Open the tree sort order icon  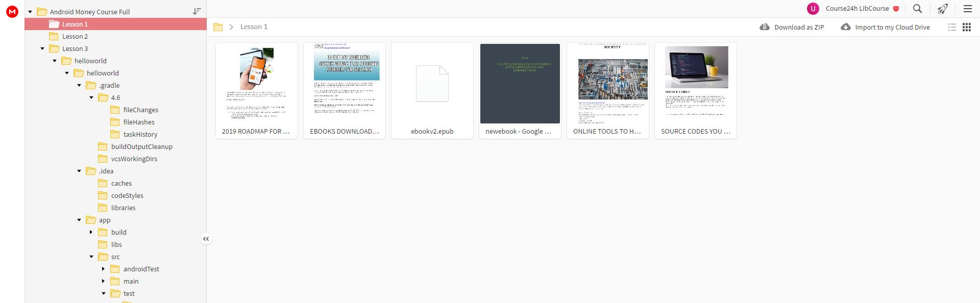pos(197,11)
